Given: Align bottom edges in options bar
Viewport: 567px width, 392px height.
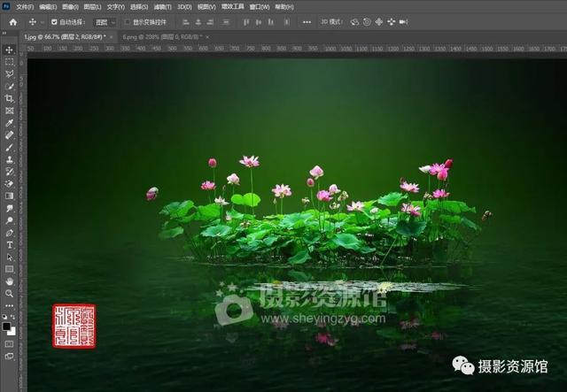Looking at the screenshot, I should (271, 22).
